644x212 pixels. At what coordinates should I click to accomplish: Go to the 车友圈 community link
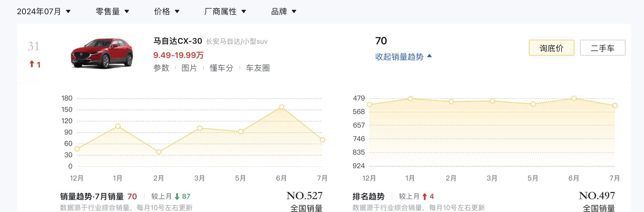click(x=257, y=68)
